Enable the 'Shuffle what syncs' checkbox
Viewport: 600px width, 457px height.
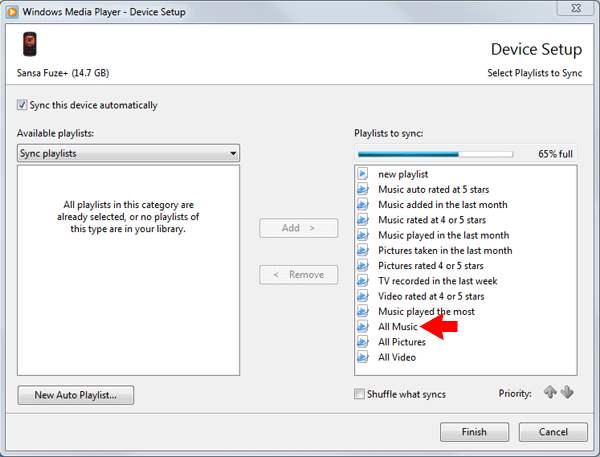[x=360, y=394]
